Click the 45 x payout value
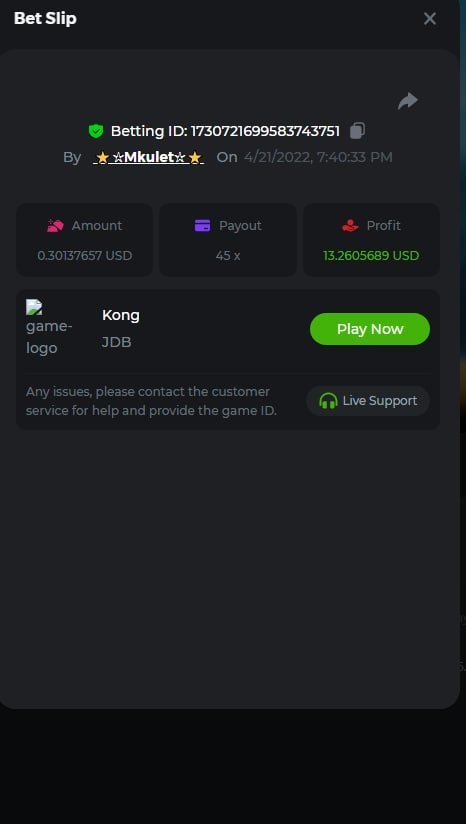Viewport: 466px width, 824px height. (x=228, y=256)
